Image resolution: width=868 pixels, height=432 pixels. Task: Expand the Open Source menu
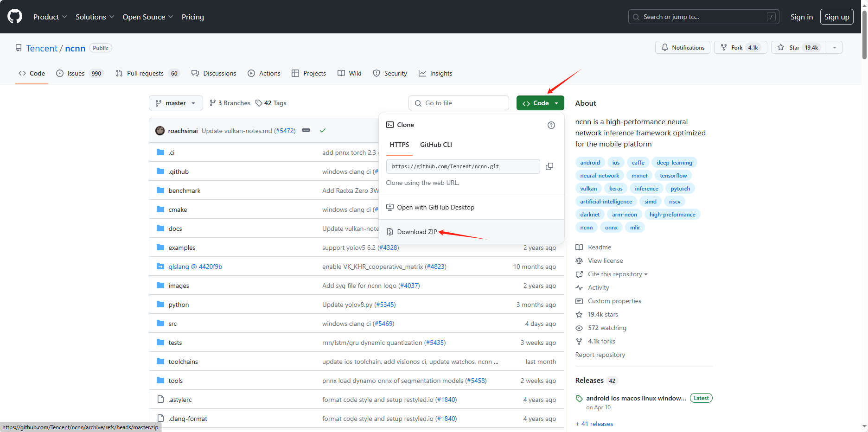click(x=148, y=17)
